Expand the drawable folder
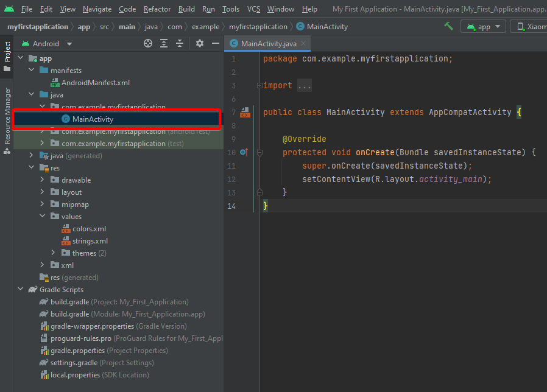547x392 pixels. point(42,180)
